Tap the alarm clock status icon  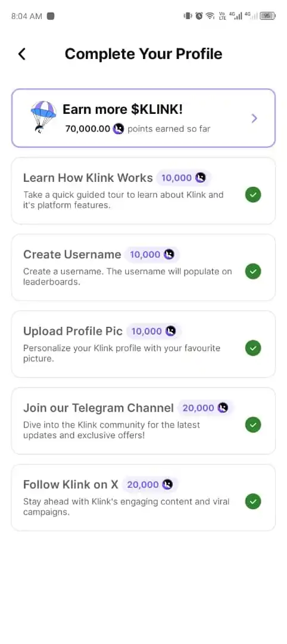(x=199, y=16)
